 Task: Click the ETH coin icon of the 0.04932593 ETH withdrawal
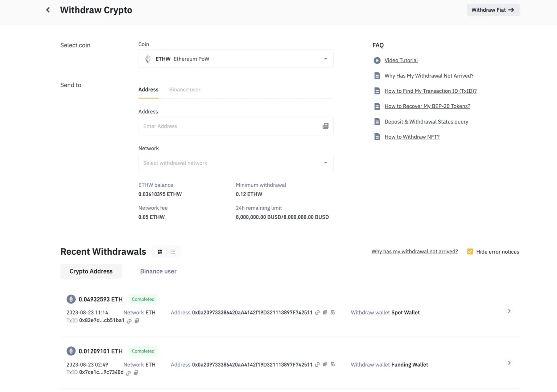[71, 299]
